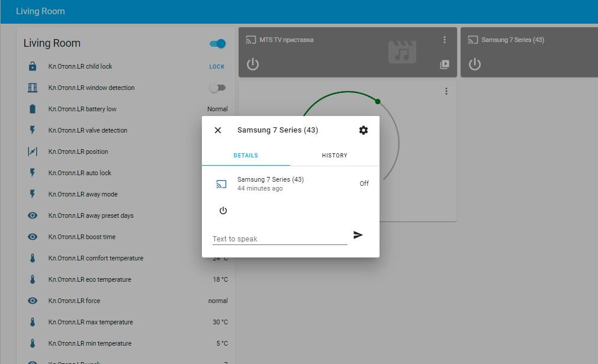The height and width of the screenshot is (364, 598).
Task: Click max temperature thermometer icon
Action: (x=33, y=322)
